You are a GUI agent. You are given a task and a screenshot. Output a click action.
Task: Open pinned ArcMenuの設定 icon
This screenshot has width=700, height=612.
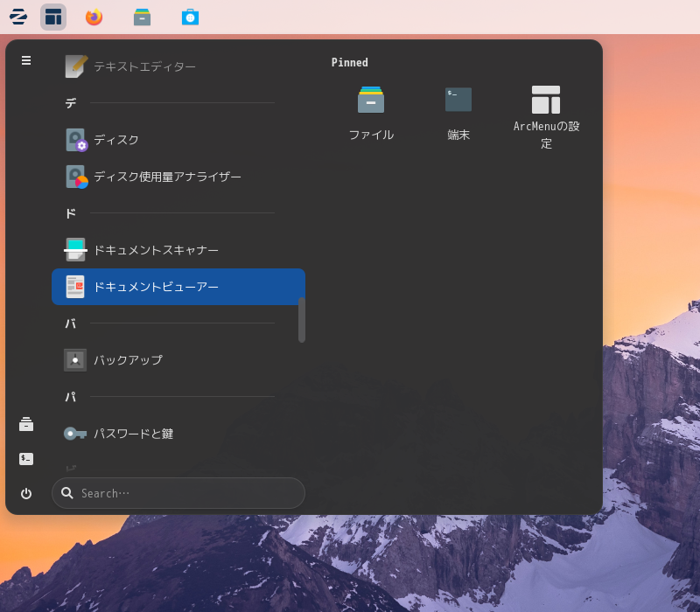546,100
